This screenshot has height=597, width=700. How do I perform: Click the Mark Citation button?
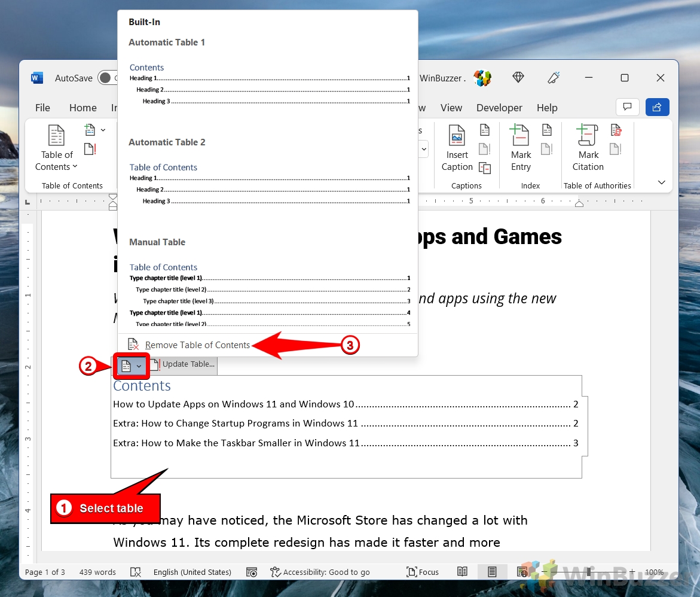tap(588, 148)
